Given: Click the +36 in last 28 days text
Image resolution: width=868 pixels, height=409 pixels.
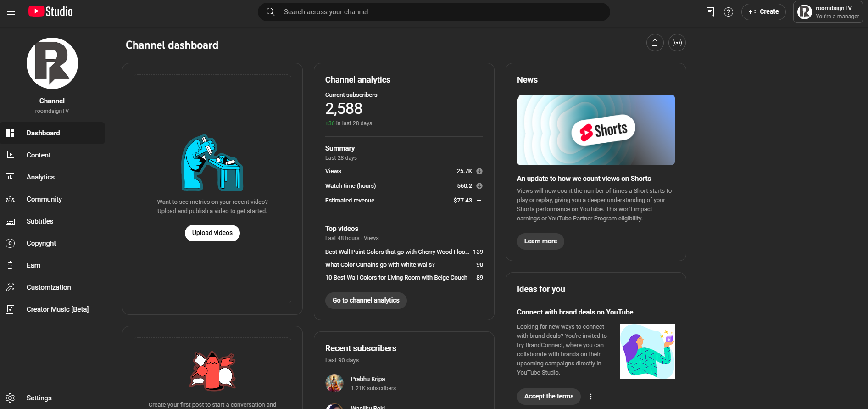Looking at the screenshot, I should 349,123.
